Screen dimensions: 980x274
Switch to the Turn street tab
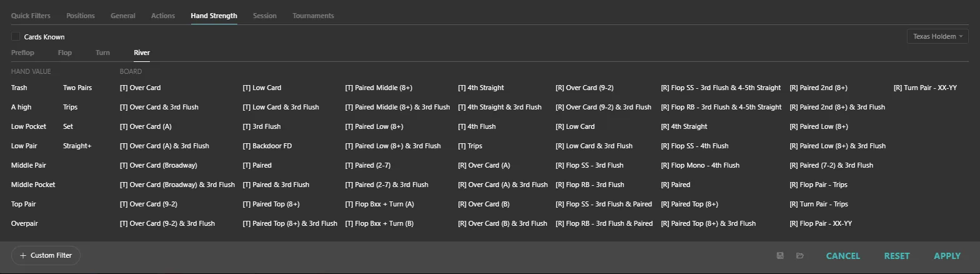[x=102, y=53]
